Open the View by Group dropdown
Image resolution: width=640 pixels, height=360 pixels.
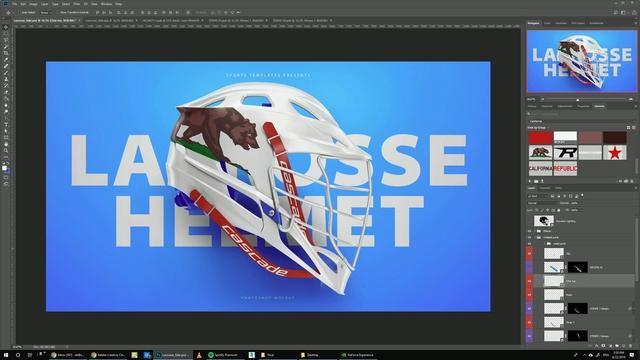pyautogui.click(x=538, y=128)
